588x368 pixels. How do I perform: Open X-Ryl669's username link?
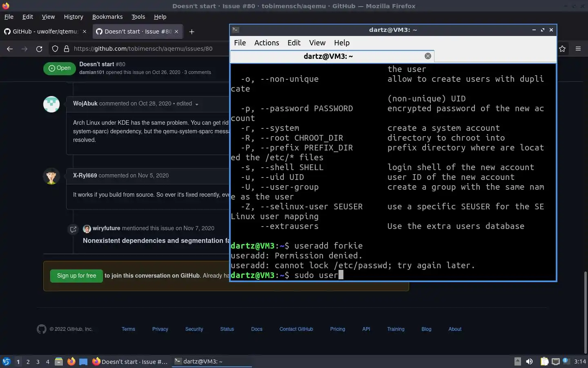[85, 175]
